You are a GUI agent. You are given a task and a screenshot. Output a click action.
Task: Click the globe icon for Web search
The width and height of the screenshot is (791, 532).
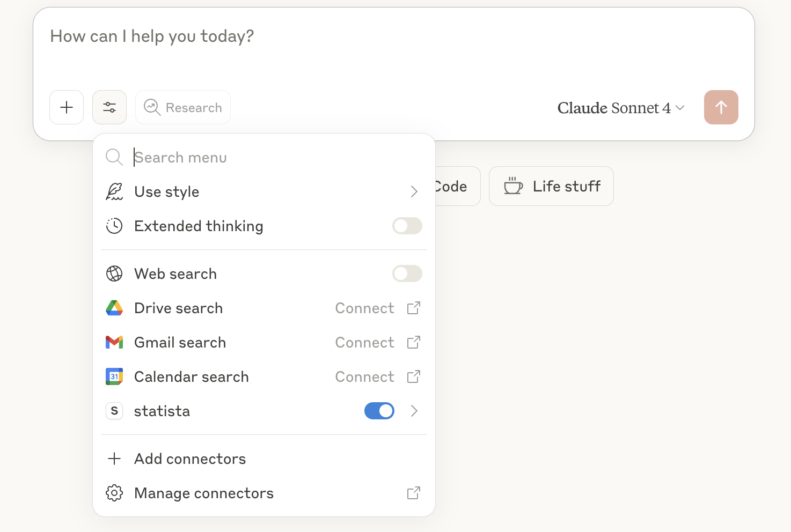click(114, 274)
